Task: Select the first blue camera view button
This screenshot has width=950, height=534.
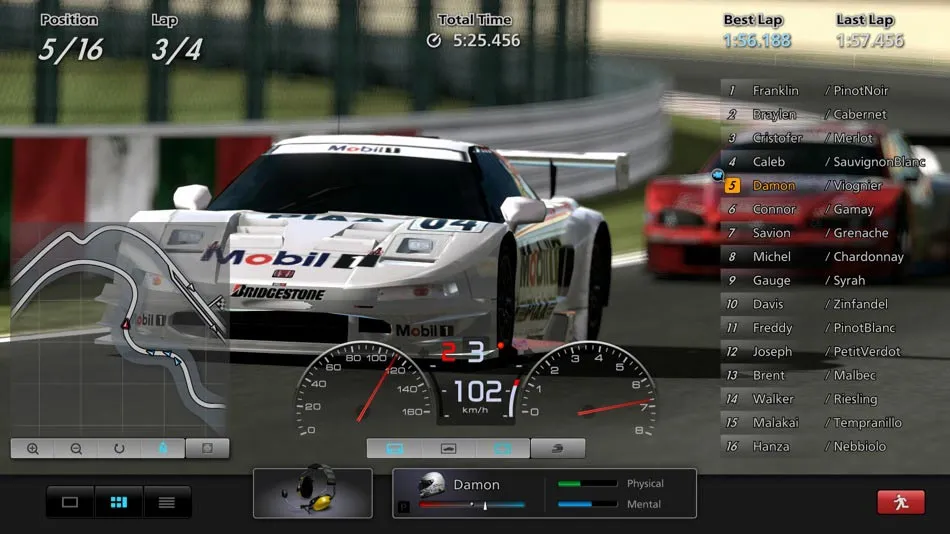Action: 394,449
